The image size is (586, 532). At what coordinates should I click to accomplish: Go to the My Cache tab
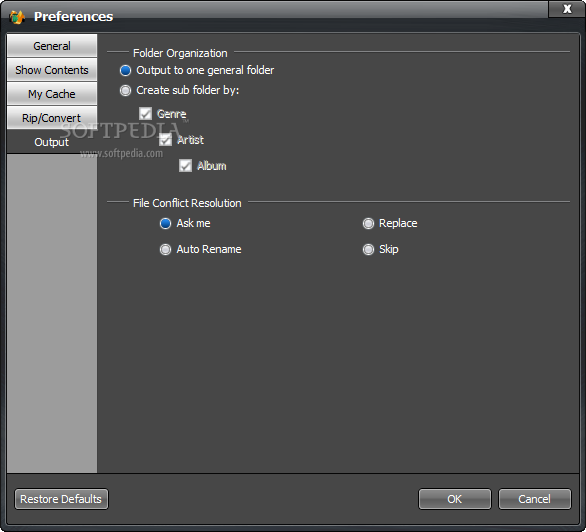pyautogui.click(x=52, y=94)
